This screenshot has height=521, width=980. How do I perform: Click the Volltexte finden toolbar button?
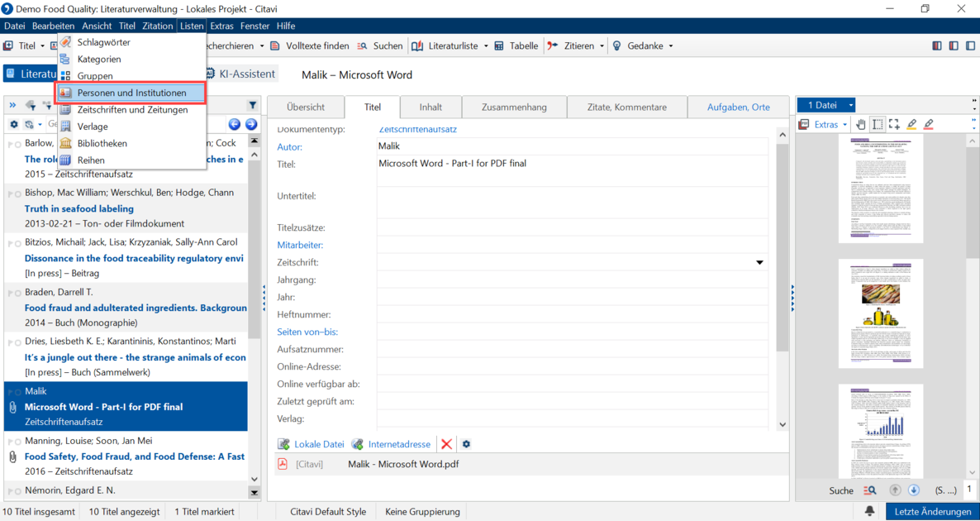tap(310, 45)
